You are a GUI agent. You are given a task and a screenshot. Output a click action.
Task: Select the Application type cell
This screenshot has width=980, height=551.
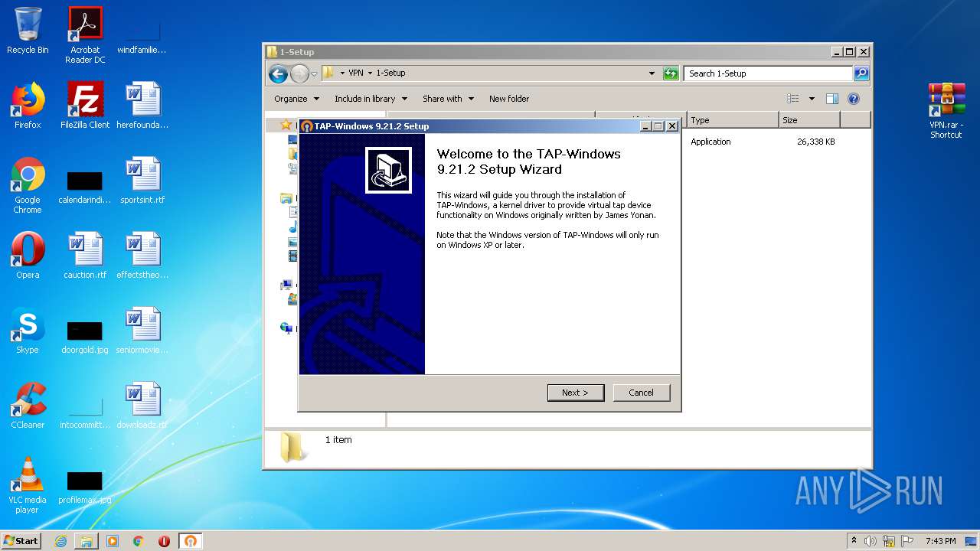[710, 142]
